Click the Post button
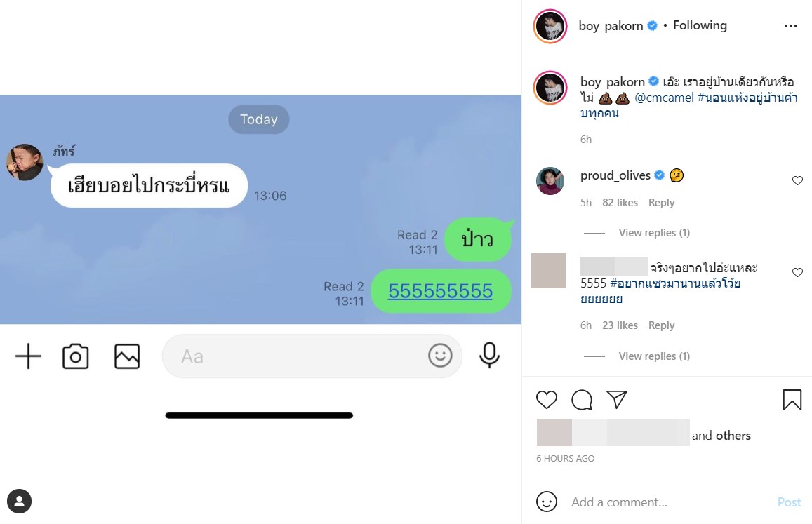This screenshot has width=812, height=524. 789,502
